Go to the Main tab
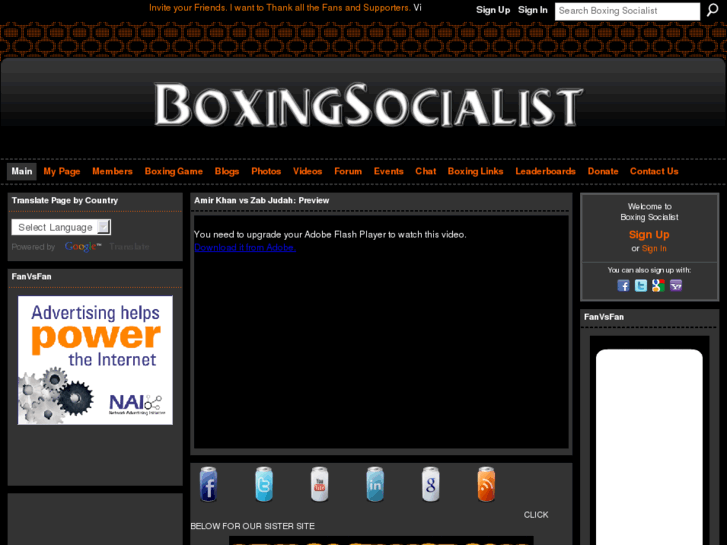The image size is (727, 545). tap(22, 171)
